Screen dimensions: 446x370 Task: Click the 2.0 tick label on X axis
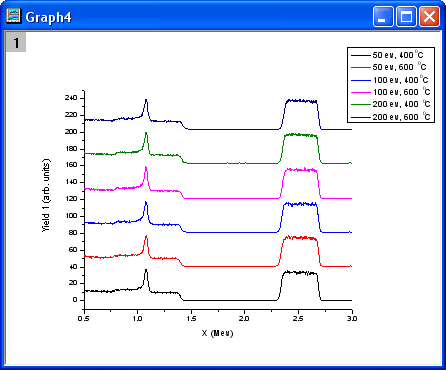tap(244, 318)
